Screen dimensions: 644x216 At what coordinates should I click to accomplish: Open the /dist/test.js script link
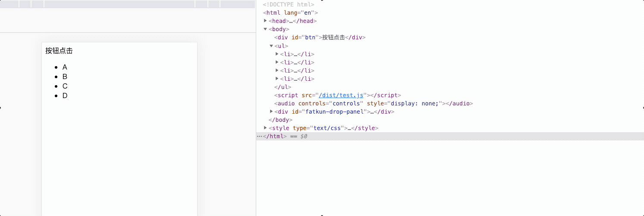point(341,95)
